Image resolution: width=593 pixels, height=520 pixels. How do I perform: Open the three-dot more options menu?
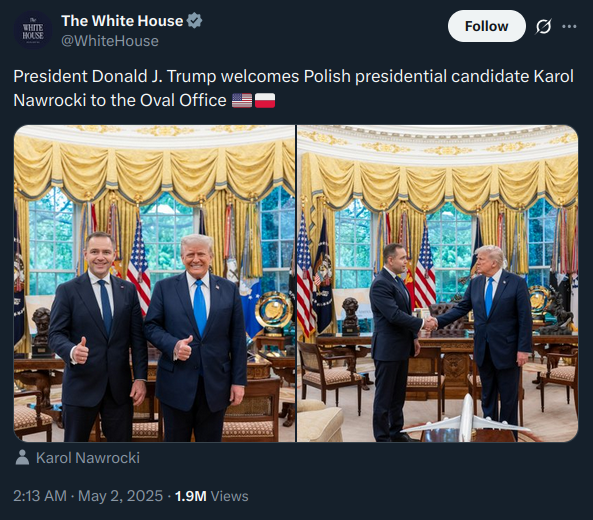(x=569, y=26)
